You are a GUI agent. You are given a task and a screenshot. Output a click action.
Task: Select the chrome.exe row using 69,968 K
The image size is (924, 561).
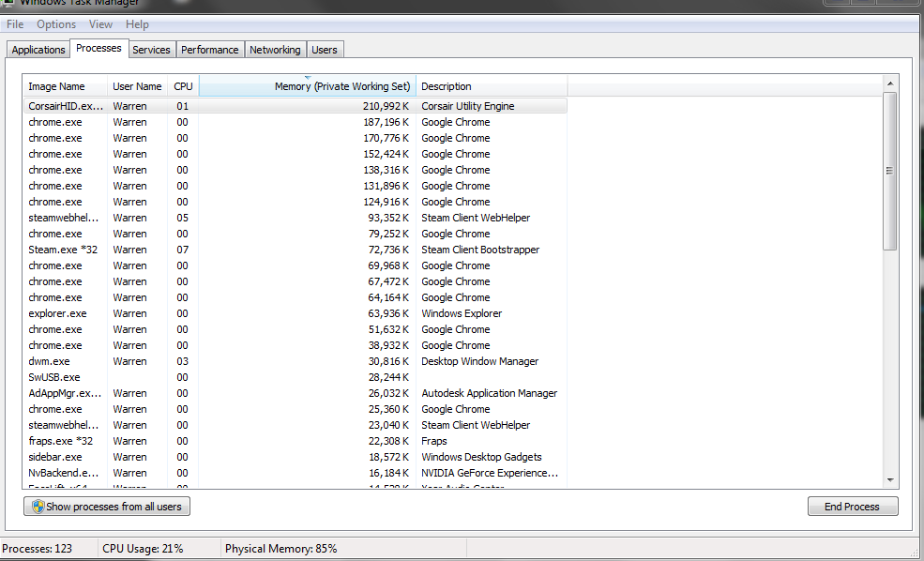click(x=295, y=265)
